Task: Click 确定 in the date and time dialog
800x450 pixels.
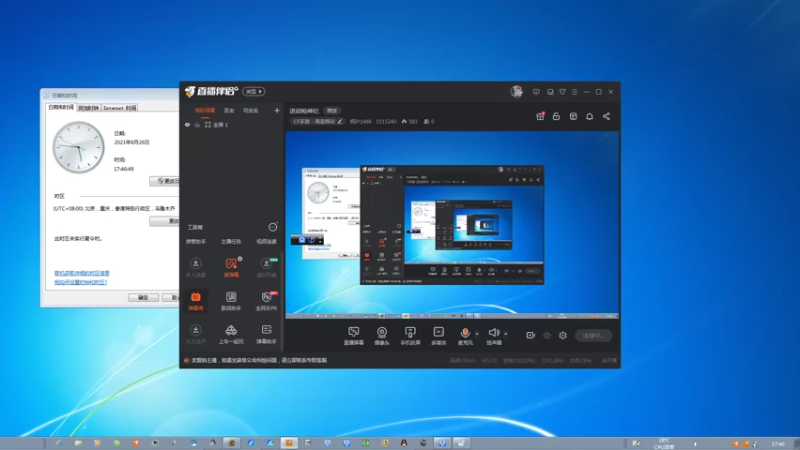Action: (x=143, y=297)
